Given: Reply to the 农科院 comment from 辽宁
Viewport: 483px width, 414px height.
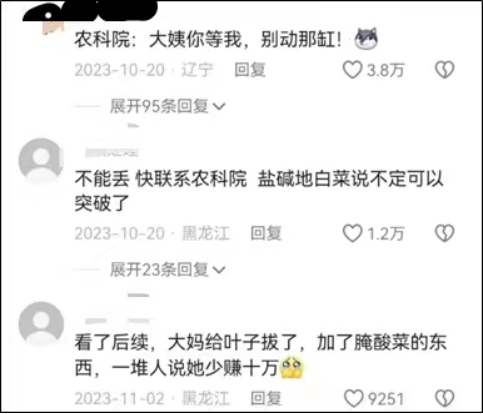Looking at the screenshot, I should tap(250, 70).
